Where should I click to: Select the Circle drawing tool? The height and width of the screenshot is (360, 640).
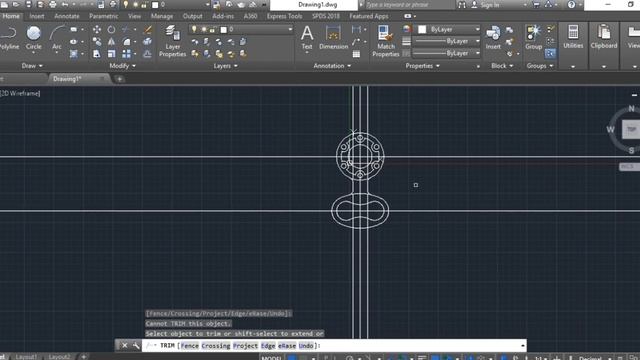pyautogui.click(x=33, y=38)
